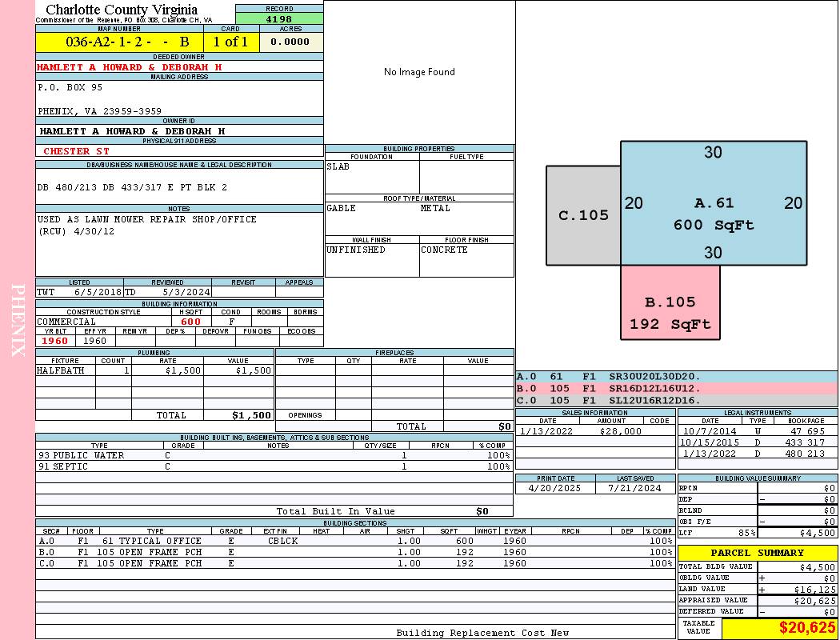Screen dimensions: 840x640
Task: Select the A.0 sketch vector row SR30U20L30D20
Action: [x=677, y=377]
